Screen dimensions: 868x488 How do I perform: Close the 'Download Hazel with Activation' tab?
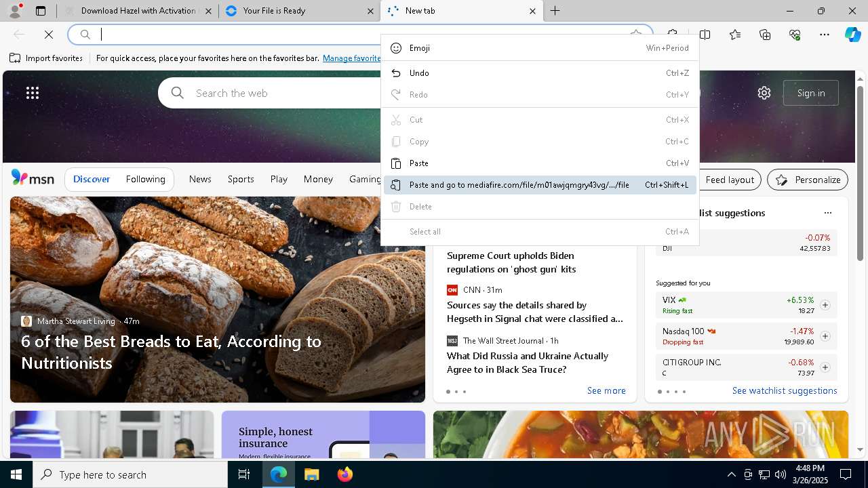coord(208,11)
